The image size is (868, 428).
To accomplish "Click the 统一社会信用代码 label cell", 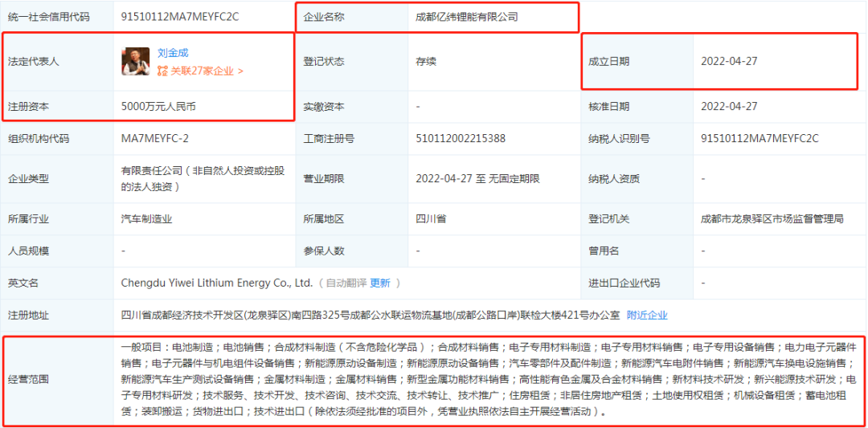I will click(x=59, y=17).
